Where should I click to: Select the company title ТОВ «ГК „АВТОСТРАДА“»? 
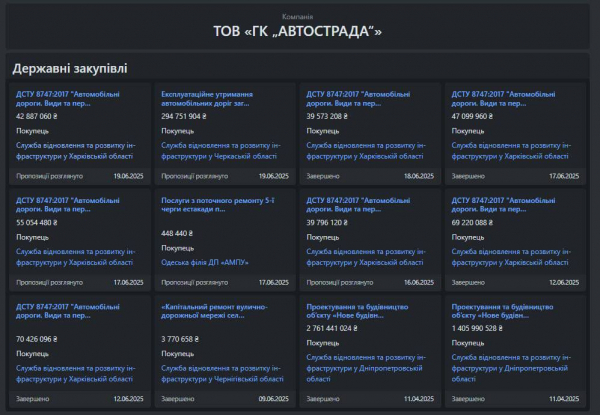(298, 32)
